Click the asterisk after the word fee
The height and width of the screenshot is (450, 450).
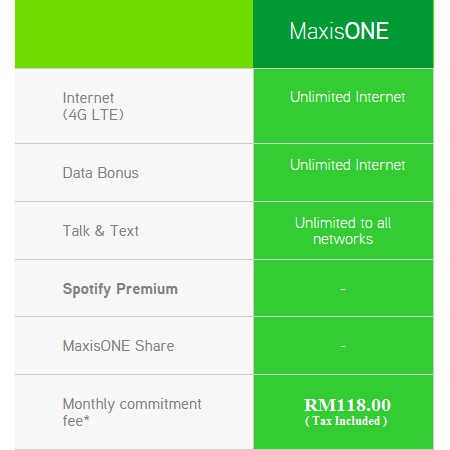(87, 418)
